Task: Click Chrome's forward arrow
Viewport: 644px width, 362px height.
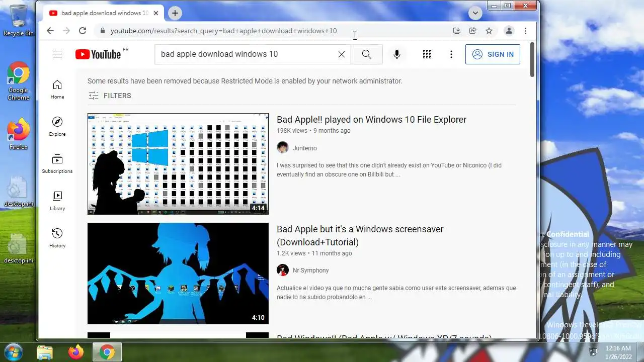Action: click(66, 31)
